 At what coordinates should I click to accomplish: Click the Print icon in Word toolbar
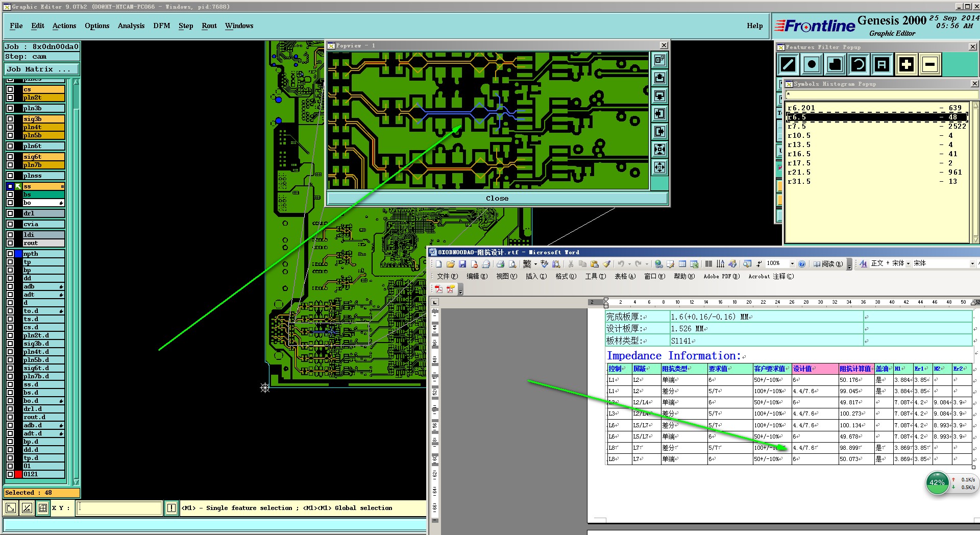tap(500, 264)
